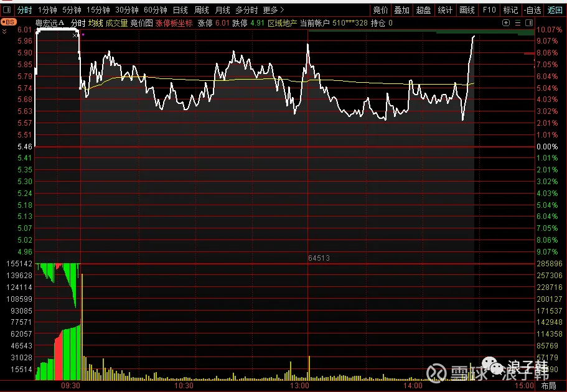The image size is (567, 392).
Task: Expand the 更多 more timeframes menu
Action: click(x=273, y=10)
